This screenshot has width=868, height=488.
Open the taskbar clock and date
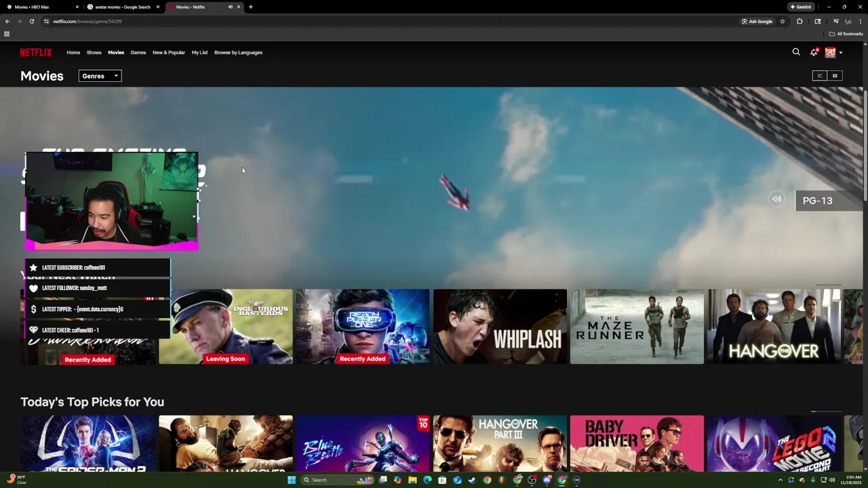[x=850, y=480]
